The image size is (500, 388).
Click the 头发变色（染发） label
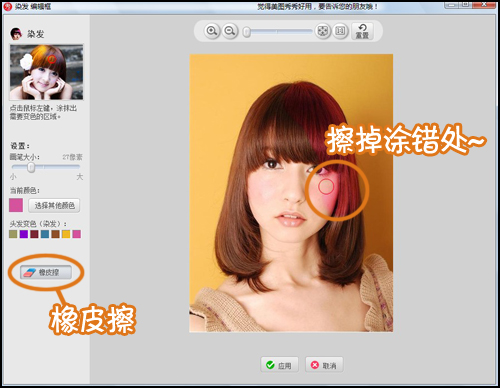pos(38,224)
